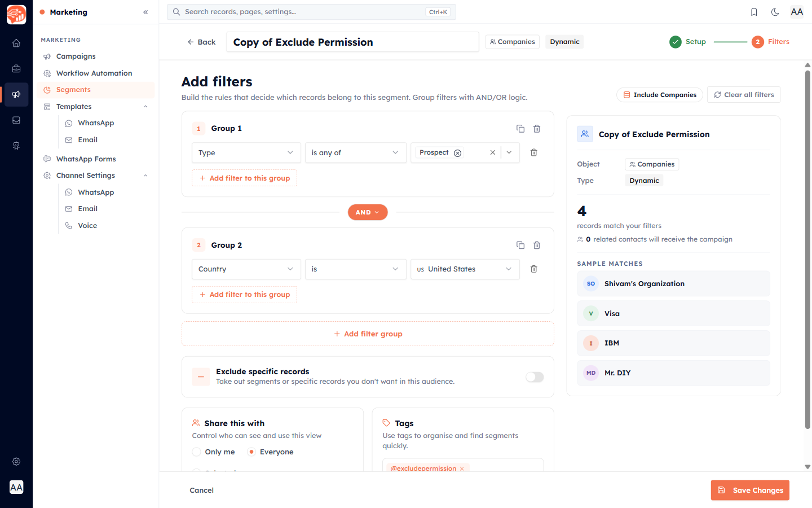The image size is (812, 508).
Task: Clear all selected Type values
Action: pos(493,152)
